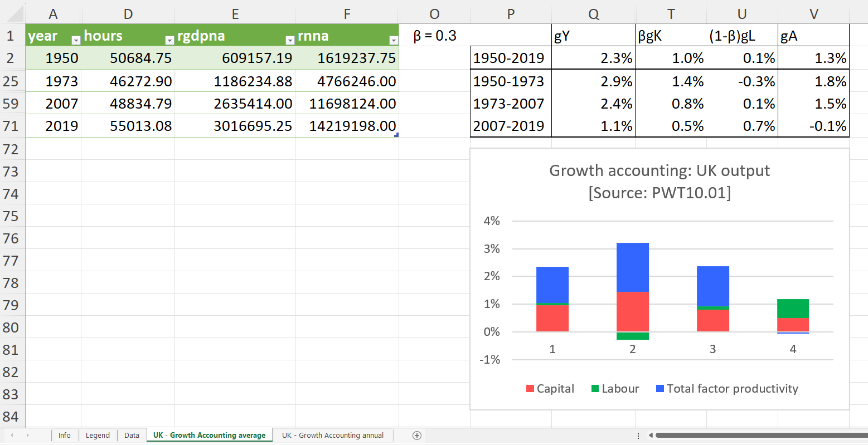Open the year column filter dropdown
Viewport: 868px width, 445px height.
pyautogui.click(x=76, y=40)
